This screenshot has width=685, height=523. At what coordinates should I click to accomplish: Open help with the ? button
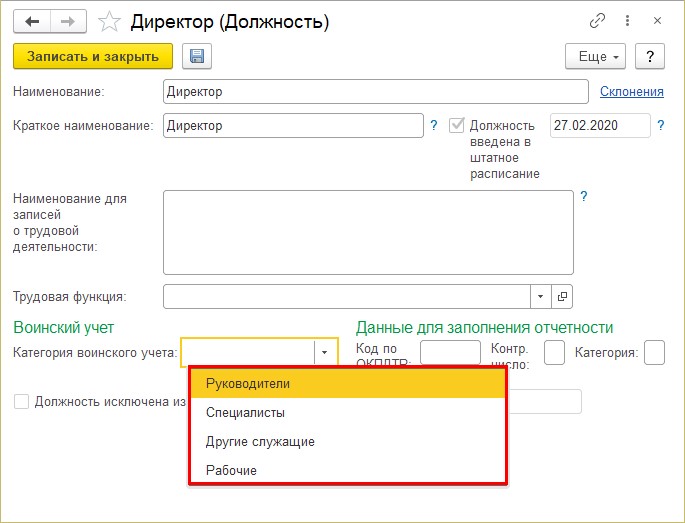(x=650, y=56)
